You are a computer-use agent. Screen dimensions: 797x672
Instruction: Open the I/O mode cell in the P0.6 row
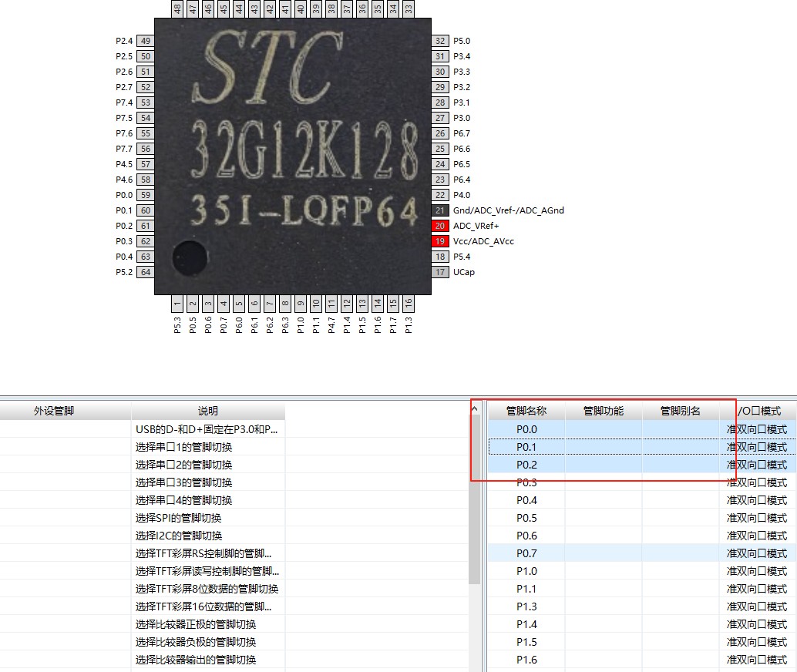click(758, 536)
